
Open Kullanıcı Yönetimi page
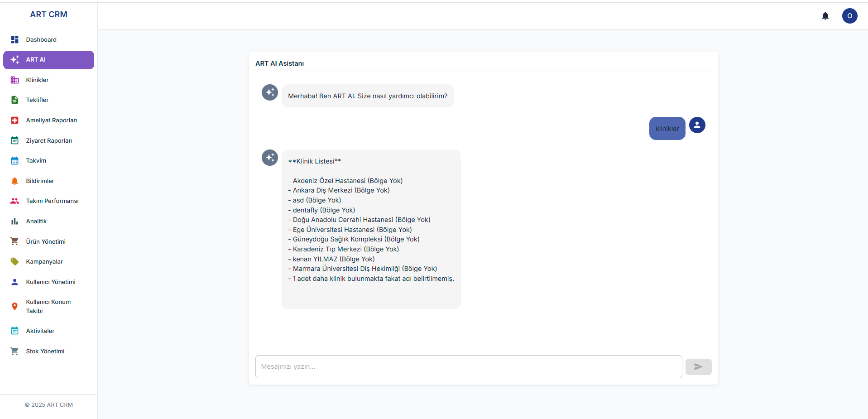pos(51,282)
